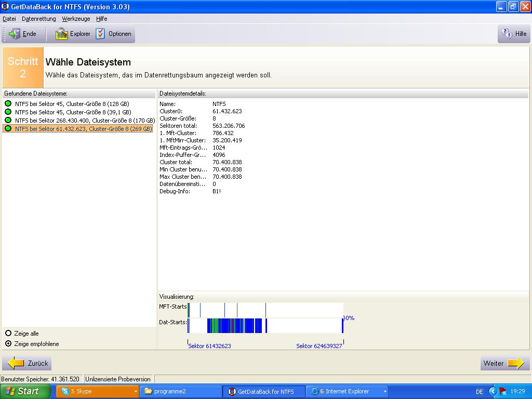Click 1. Mft-Cluster value 786.432
The image size is (532, 399).
(223, 133)
